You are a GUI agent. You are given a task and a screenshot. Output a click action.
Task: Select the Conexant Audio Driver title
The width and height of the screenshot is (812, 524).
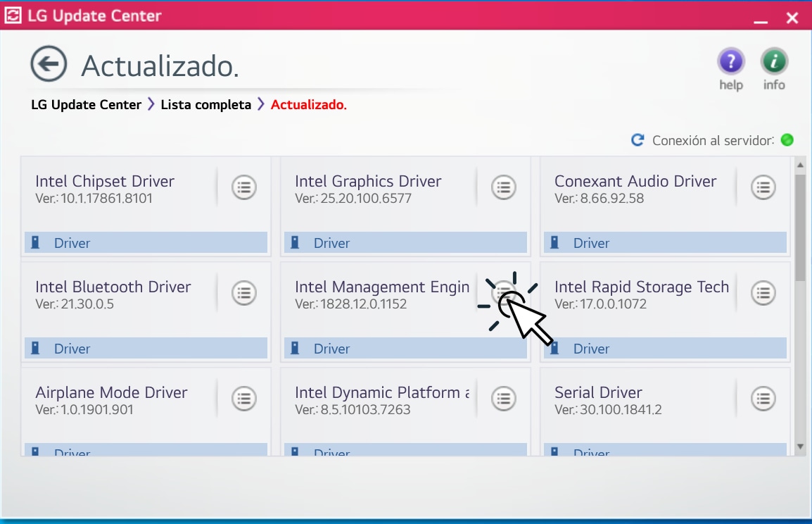[635, 181]
